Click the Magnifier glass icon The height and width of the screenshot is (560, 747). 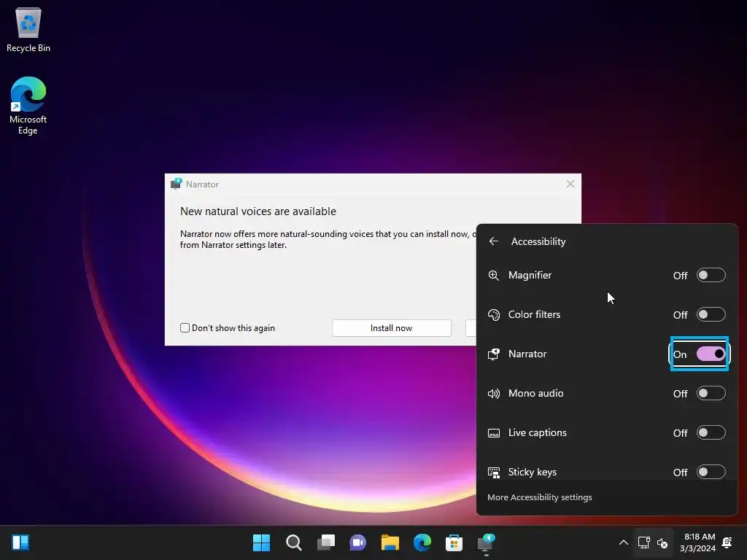click(x=494, y=275)
